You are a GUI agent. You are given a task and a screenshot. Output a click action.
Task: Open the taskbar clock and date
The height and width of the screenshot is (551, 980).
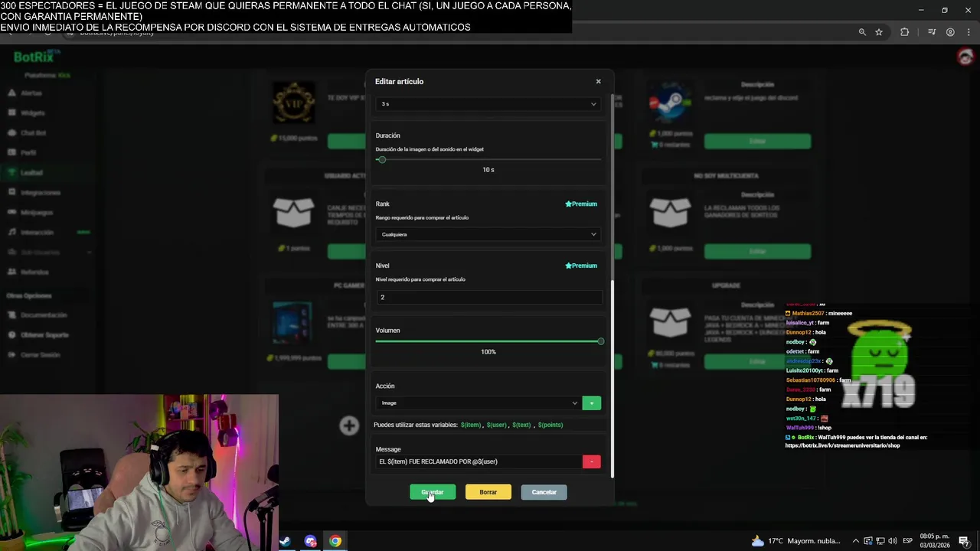[935, 541]
